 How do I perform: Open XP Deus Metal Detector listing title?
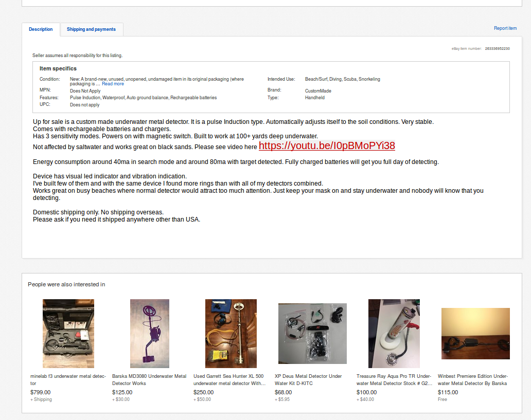(308, 380)
